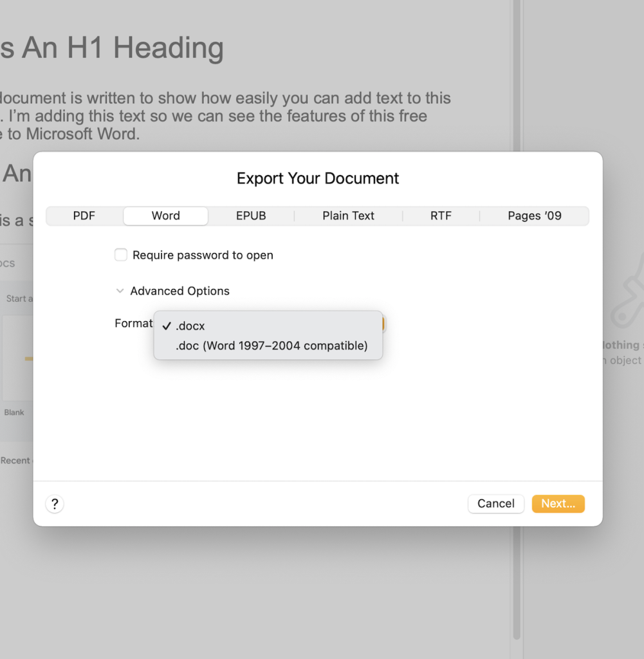
Task: Click the vertical scrollbar of the document
Action: 517,584
